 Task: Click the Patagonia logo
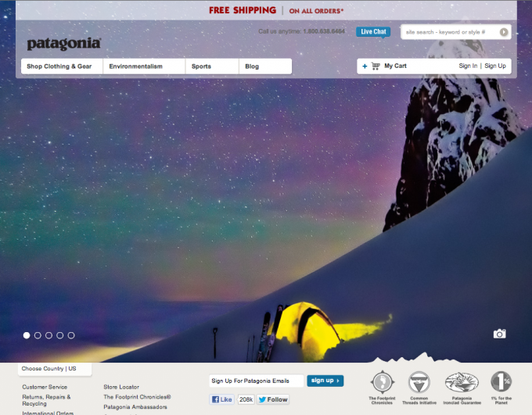(x=64, y=44)
